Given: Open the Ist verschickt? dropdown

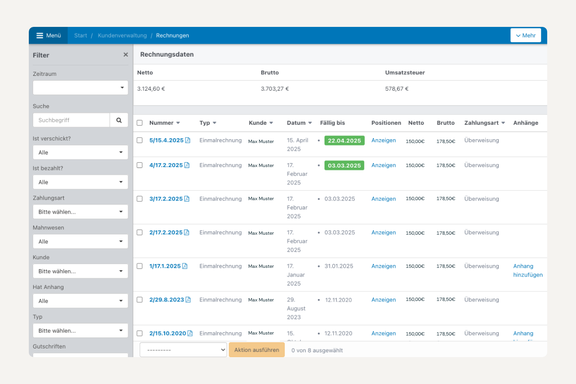Looking at the screenshot, I should (80, 152).
